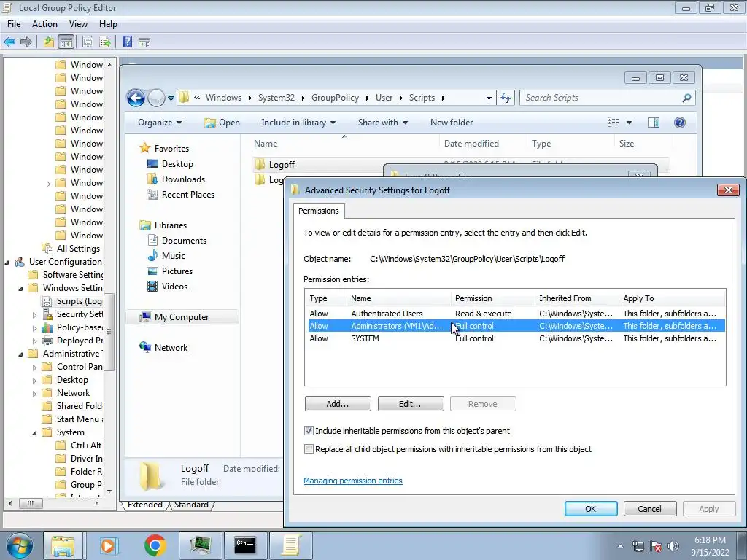The height and width of the screenshot is (560, 747).
Task: Click the network tray icon with red X
Action: [656, 546]
